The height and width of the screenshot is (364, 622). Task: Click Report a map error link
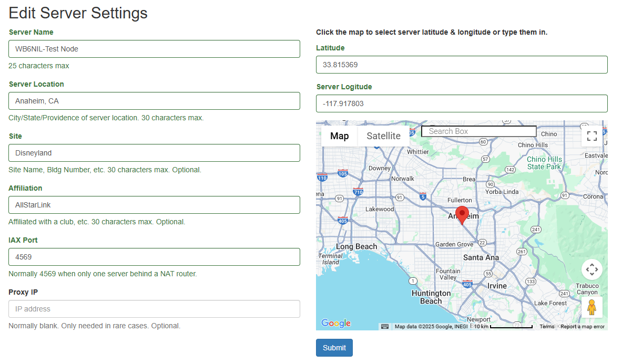coord(583,326)
